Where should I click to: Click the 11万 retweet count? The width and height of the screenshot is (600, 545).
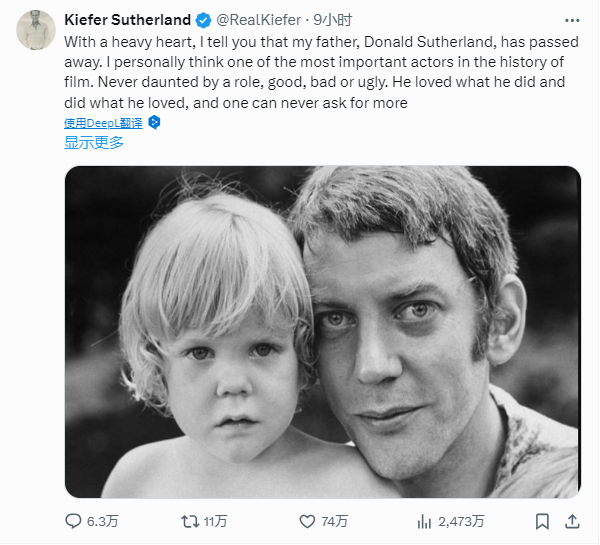(215, 521)
